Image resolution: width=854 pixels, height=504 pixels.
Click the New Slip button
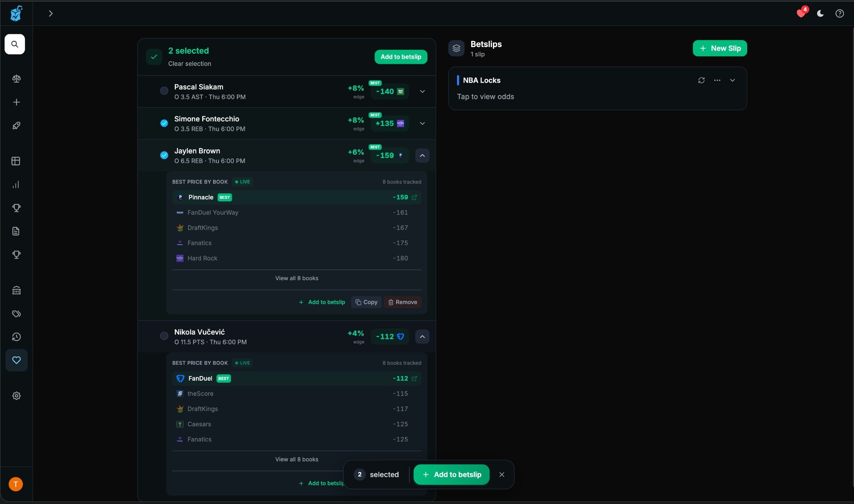point(720,48)
